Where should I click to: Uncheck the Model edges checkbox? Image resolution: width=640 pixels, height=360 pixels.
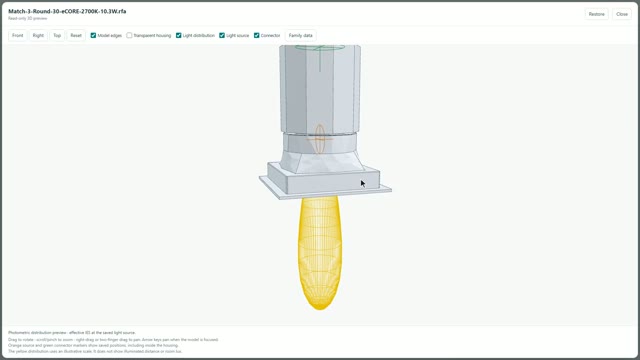coord(93,36)
